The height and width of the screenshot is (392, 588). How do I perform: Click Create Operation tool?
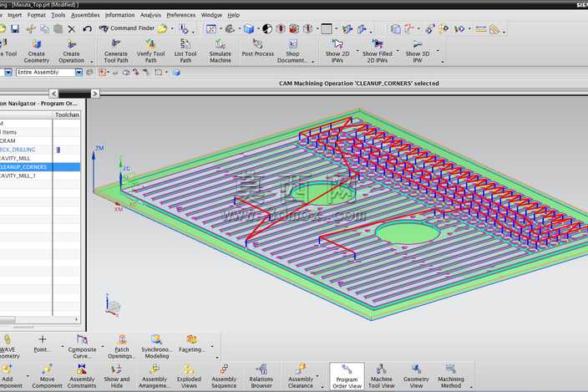pos(71,51)
